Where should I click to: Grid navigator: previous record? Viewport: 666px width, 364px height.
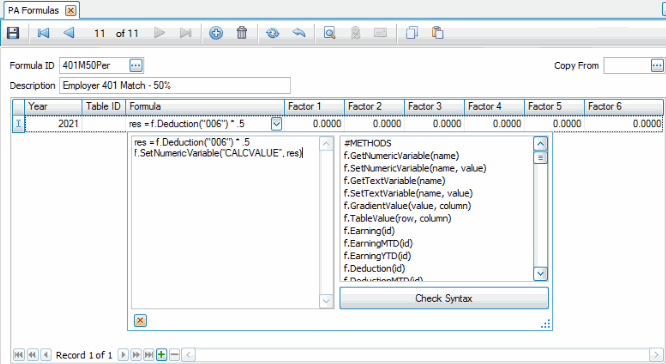46,354
